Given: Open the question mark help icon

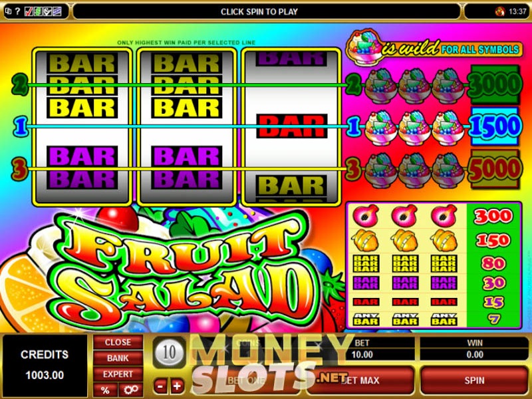Looking at the screenshot, I should click(x=18, y=11).
